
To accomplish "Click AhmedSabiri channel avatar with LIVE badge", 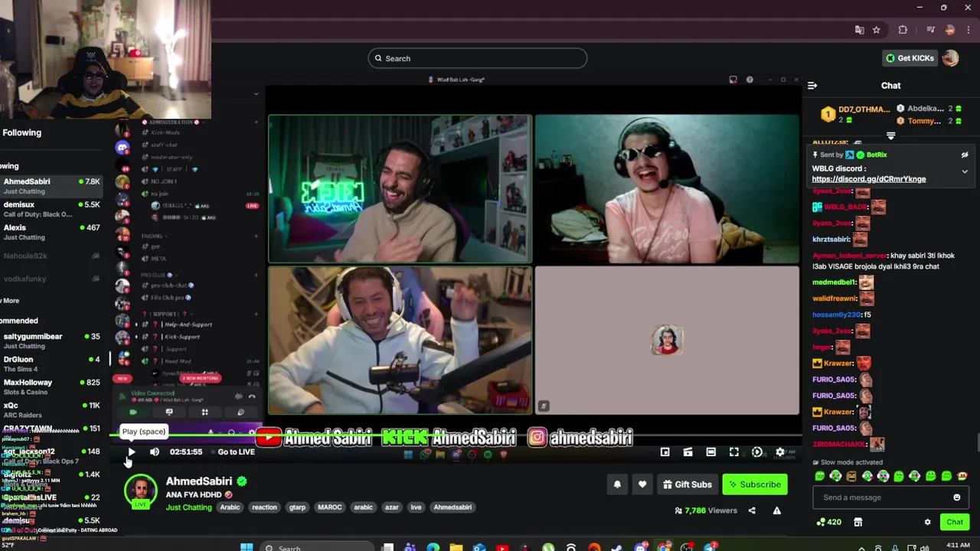I will pos(141,491).
